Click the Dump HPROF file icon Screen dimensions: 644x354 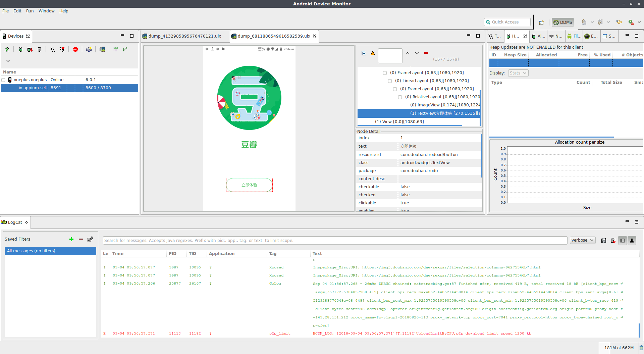(x=30, y=49)
